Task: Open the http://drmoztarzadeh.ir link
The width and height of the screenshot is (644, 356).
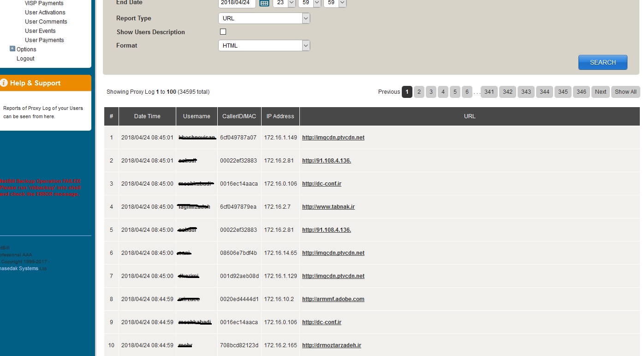Action: click(332, 345)
